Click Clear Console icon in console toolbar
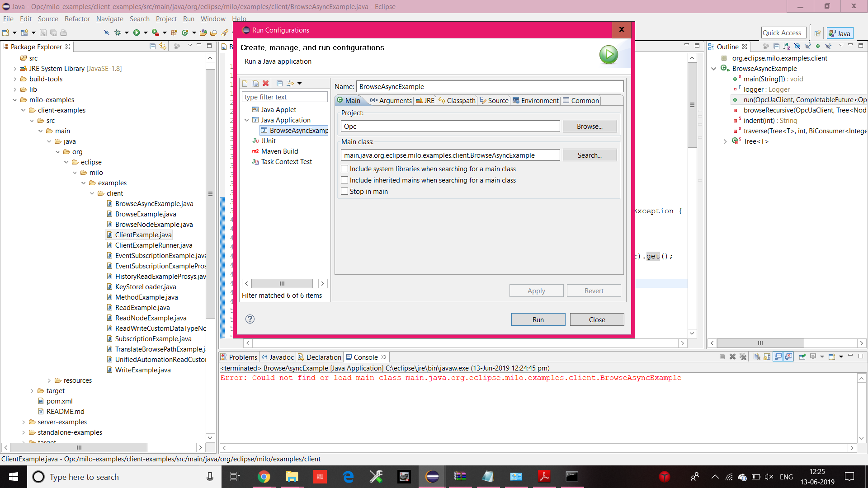 pos(757,357)
